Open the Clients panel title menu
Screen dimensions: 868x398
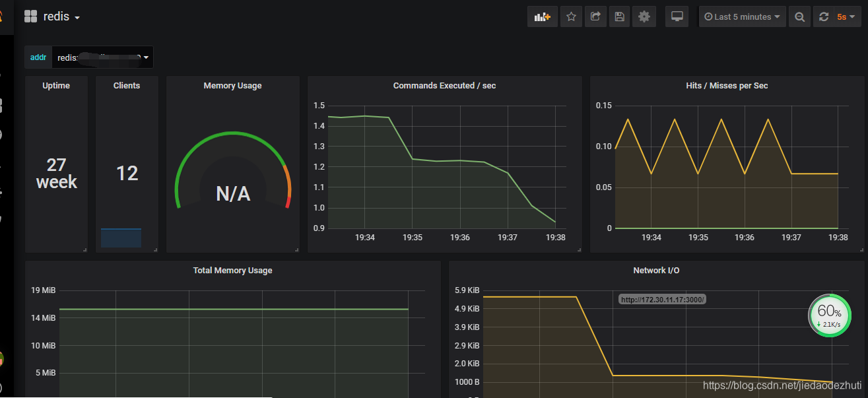(127, 86)
